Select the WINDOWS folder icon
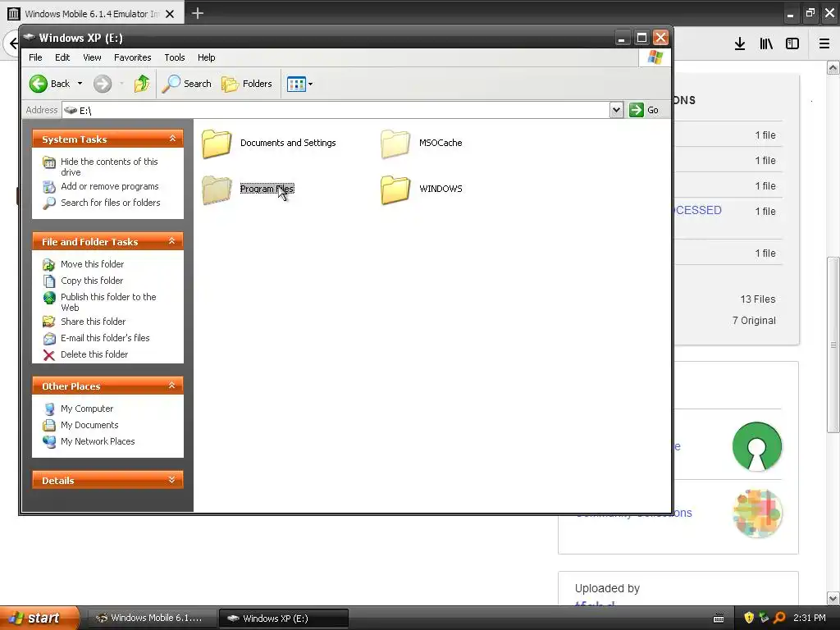The height and width of the screenshot is (630, 840). tap(395, 189)
